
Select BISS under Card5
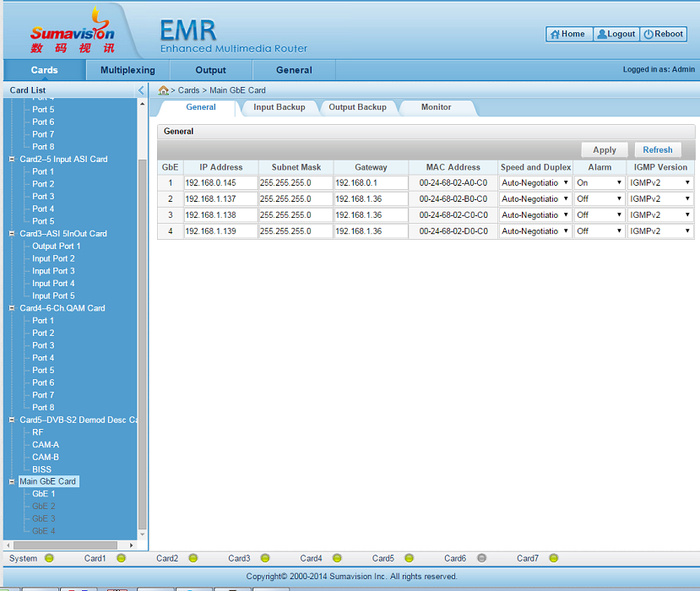point(41,469)
